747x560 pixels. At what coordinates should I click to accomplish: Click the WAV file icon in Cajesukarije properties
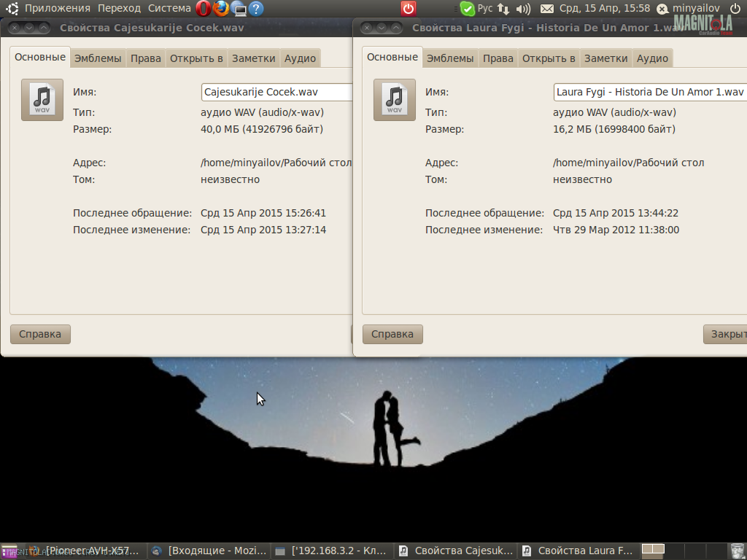point(42,99)
